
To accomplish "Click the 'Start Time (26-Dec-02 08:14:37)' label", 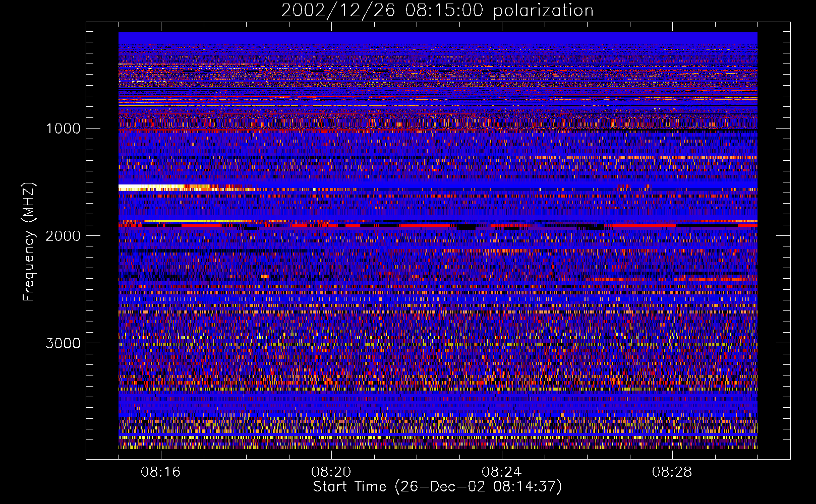I will (437, 487).
